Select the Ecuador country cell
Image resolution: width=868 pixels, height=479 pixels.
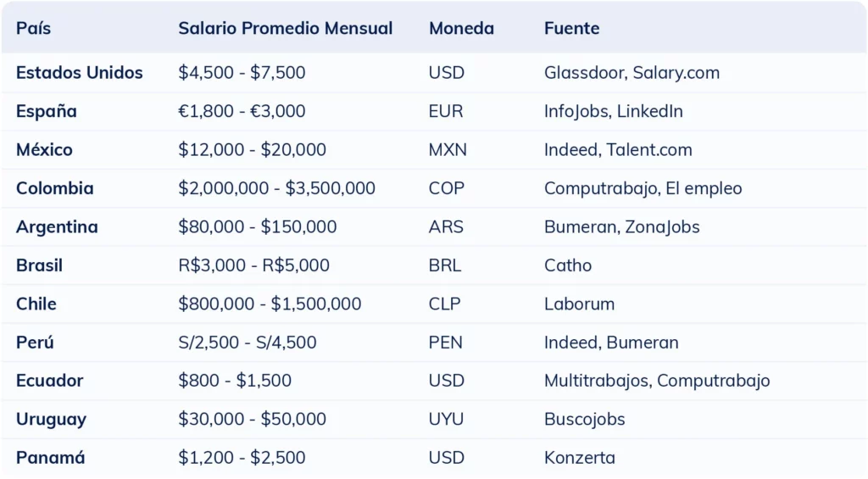click(50, 381)
